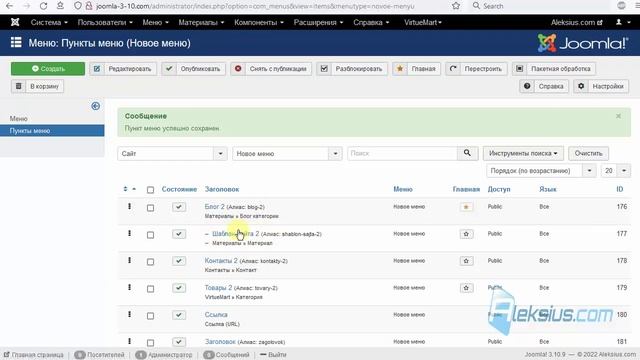This screenshot has height=360, width=640.
Task: Check the box for Ссылка row
Action: [150, 316]
